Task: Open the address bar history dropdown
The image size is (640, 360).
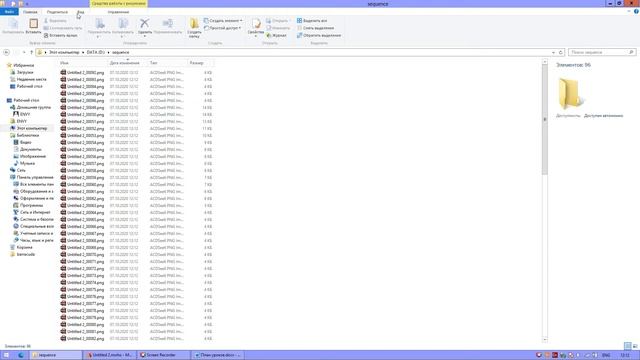Action: pyautogui.click(x=553, y=52)
